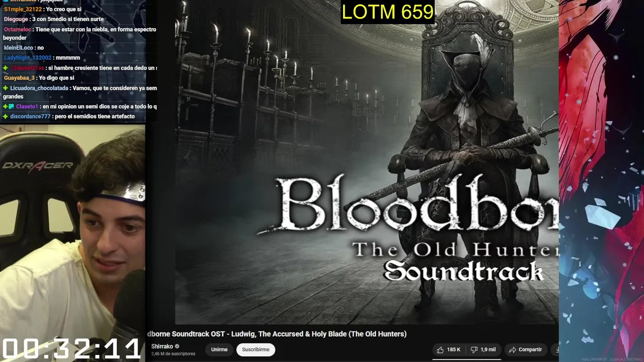The image size is (644, 362).
Task: Click the Bloodborne Soundtrack OST video title
Action: [277, 334]
